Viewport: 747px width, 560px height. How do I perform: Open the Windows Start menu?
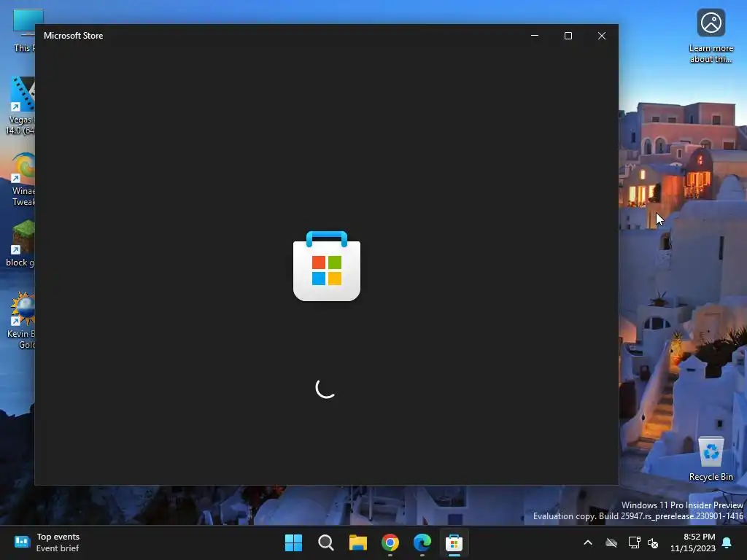click(293, 542)
